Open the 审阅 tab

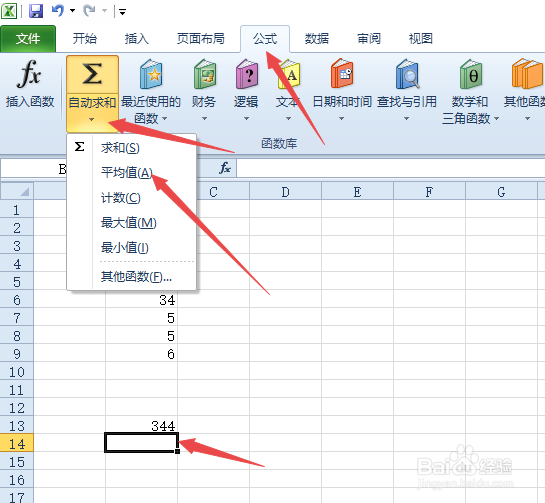369,39
